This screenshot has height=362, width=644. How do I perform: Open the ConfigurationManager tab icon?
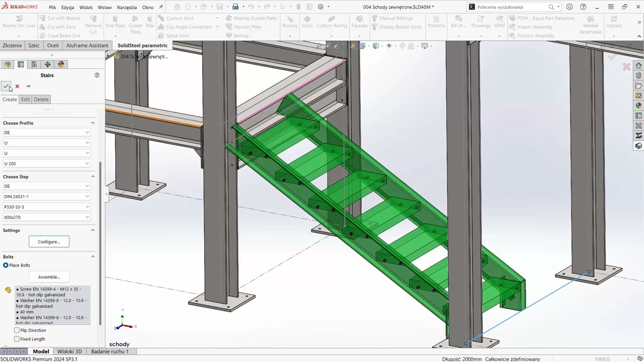34,64
